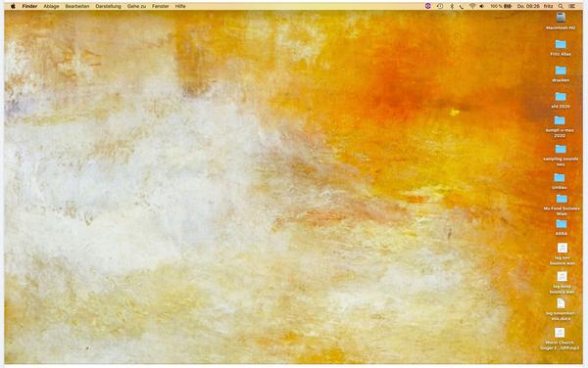Select the second bounce.wav audio file

[562, 276]
